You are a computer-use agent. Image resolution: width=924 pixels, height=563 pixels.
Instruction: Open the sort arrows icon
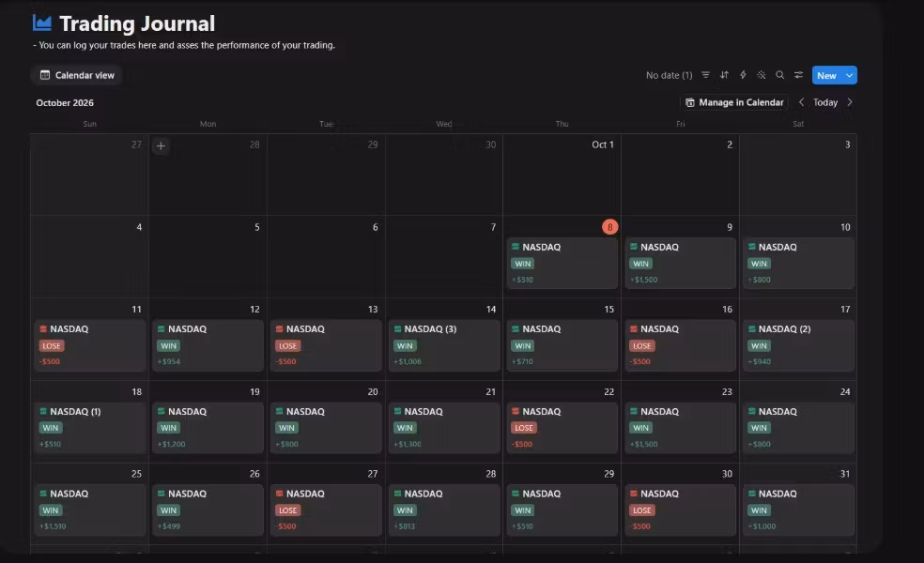pos(724,75)
